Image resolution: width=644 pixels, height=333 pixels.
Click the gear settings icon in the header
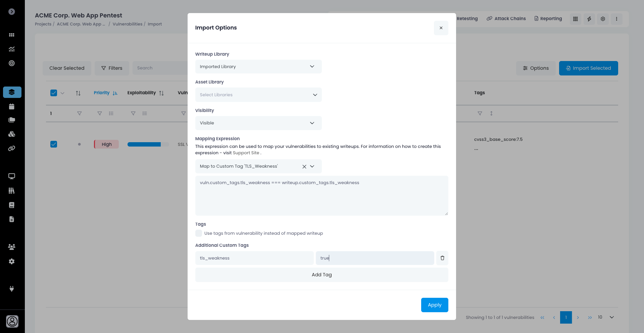click(x=603, y=19)
